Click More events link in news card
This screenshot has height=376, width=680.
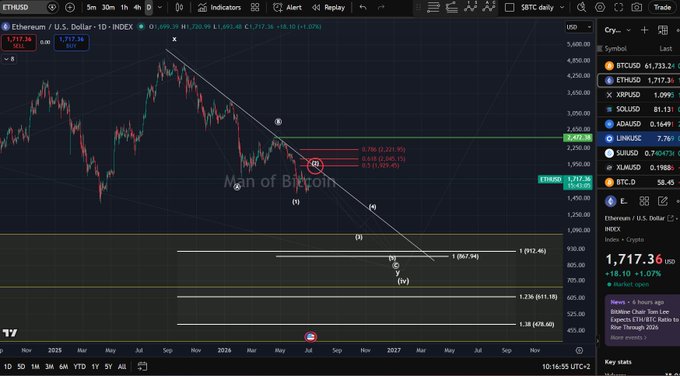(628, 337)
